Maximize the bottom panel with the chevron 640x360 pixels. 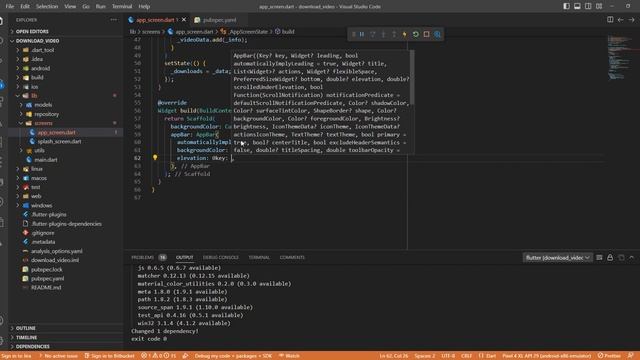pos(631,258)
